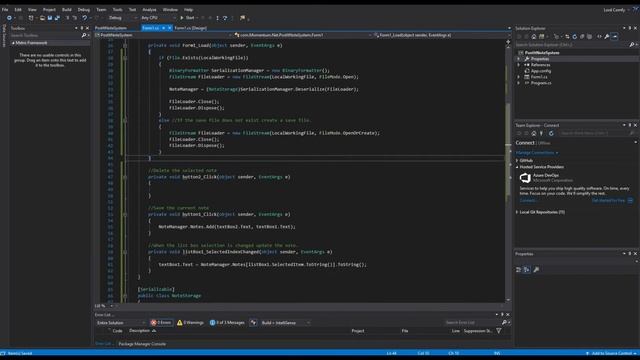
Task: Click the Search Error List input field
Action: (472, 322)
